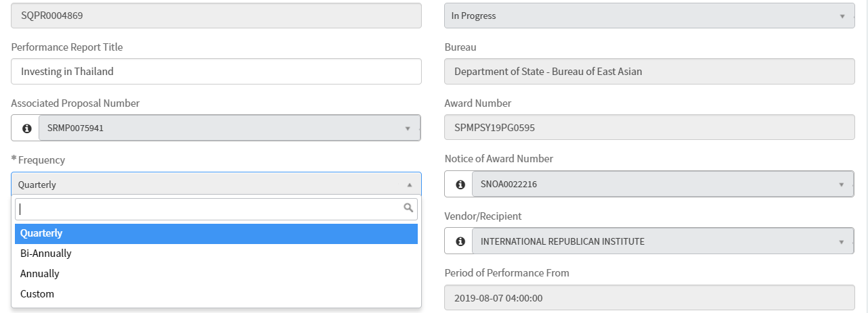The image size is (868, 313).
Task: Select the Custom frequency option
Action: click(216, 294)
